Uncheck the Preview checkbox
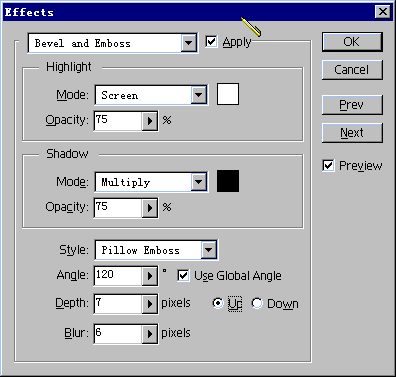This screenshot has width=396, height=377. coord(328,165)
